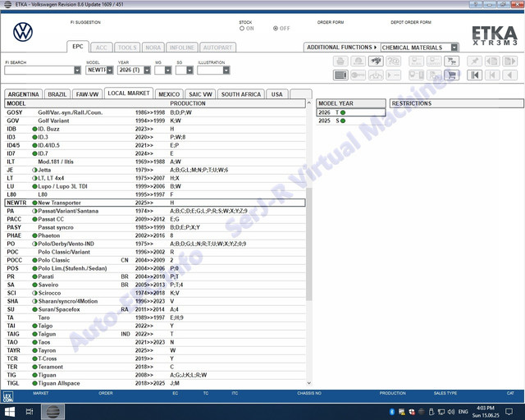This screenshot has height=420, width=525.
Task: Click the question mark info icon
Action: click(394, 62)
